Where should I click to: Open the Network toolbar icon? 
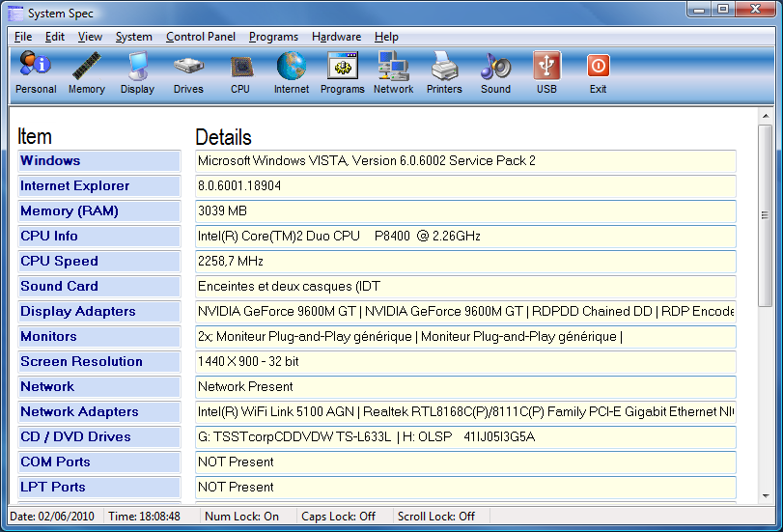tap(394, 73)
